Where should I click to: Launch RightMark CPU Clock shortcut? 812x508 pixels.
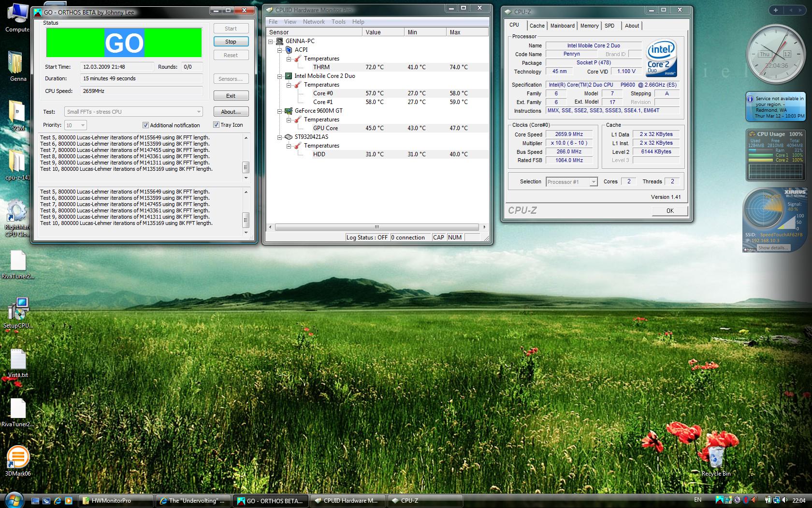[16, 218]
